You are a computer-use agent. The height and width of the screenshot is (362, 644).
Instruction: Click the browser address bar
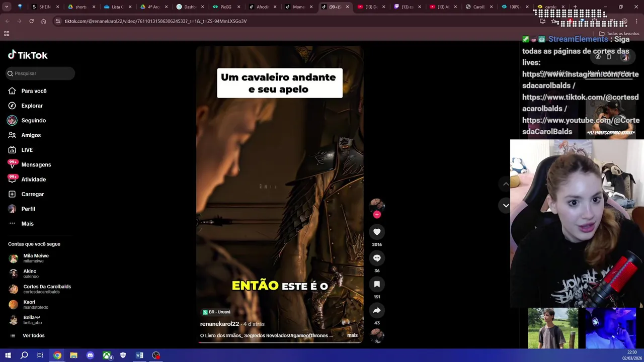[292, 21]
